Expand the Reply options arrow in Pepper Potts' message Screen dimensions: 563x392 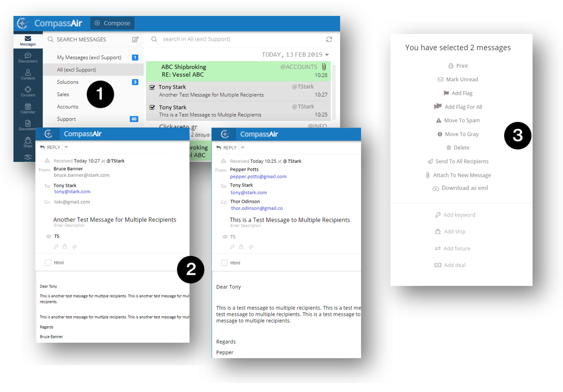click(x=243, y=147)
